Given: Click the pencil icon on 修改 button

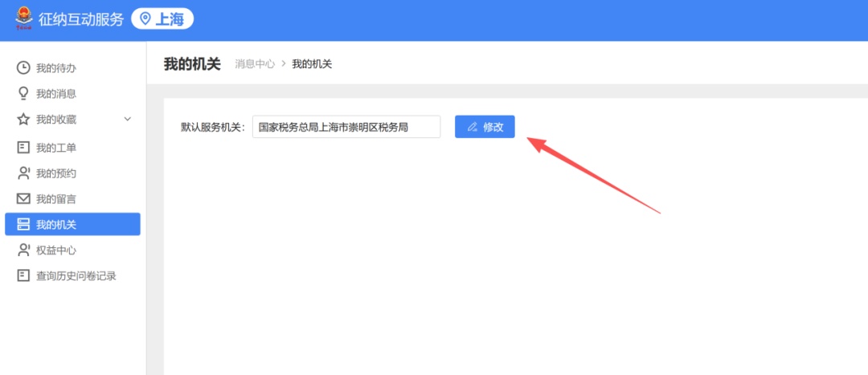Looking at the screenshot, I should click(x=473, y=127).
